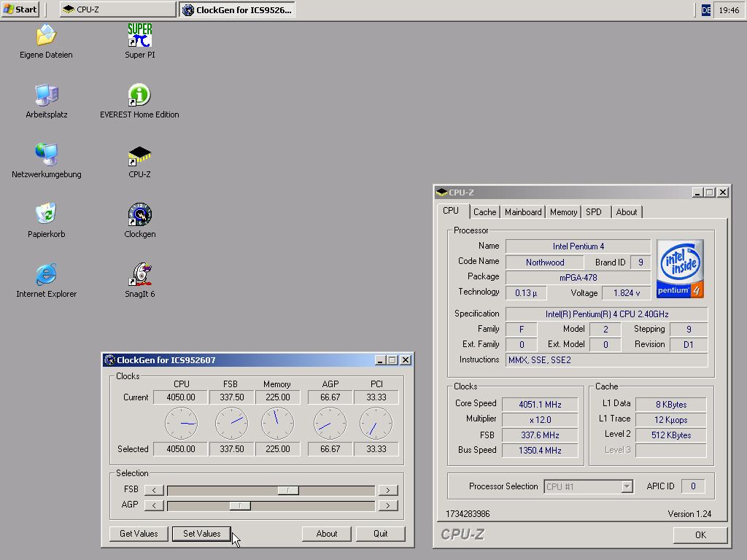Screen dimensions: 747x560
Task: Click Selected FSB value 337.50
Action: [231, 449]
